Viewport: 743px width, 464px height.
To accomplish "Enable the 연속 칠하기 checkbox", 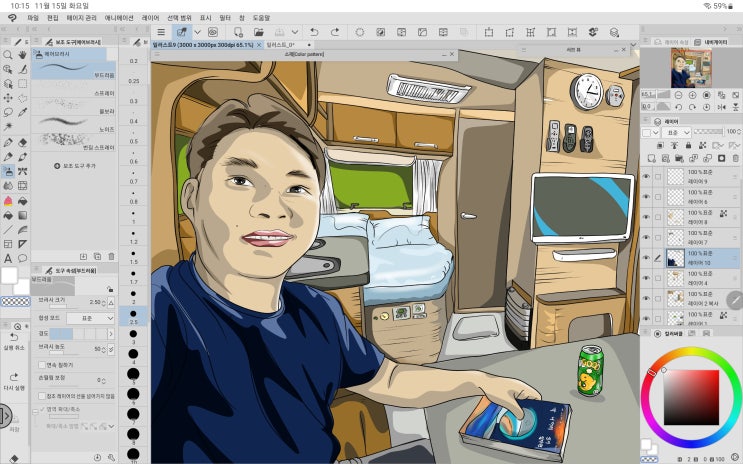I will pos(42,365).
